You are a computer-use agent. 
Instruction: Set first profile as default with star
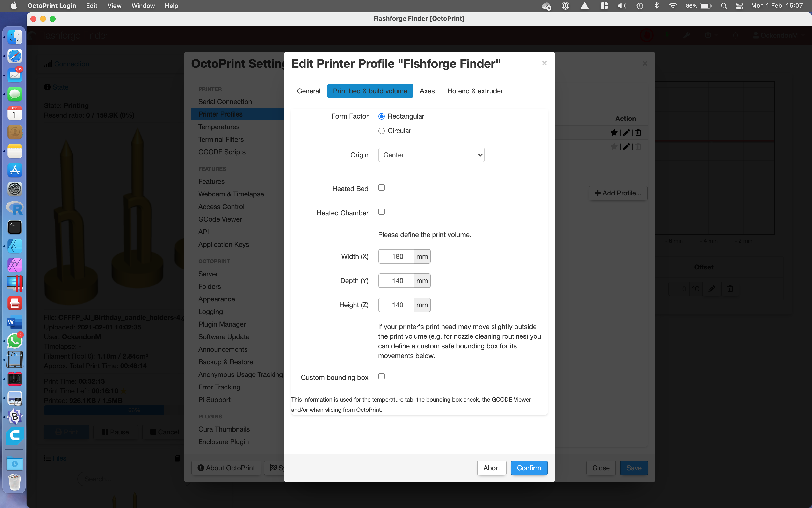click(614, 132)
